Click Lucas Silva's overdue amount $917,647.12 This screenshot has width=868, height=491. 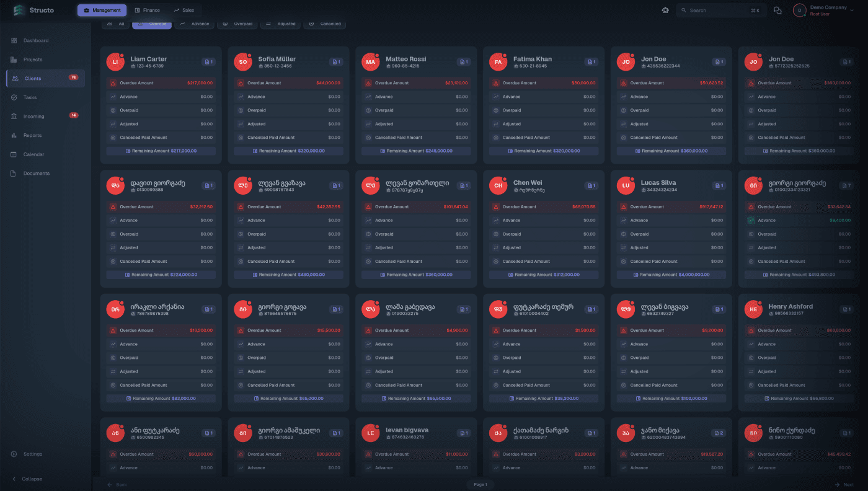point(710,206)
